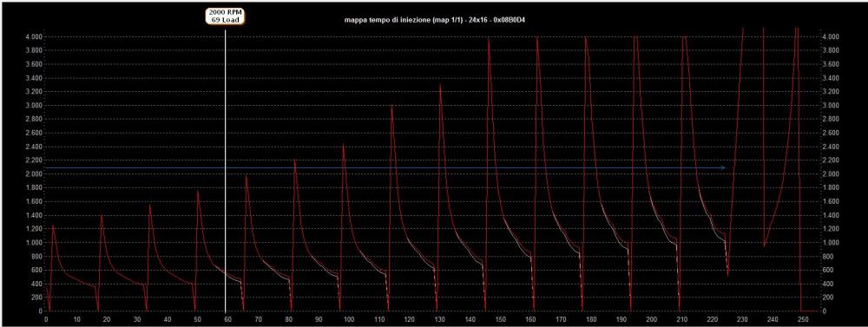
Task: Click the x-axis tick labeled 150
Action: pos(500,320)
